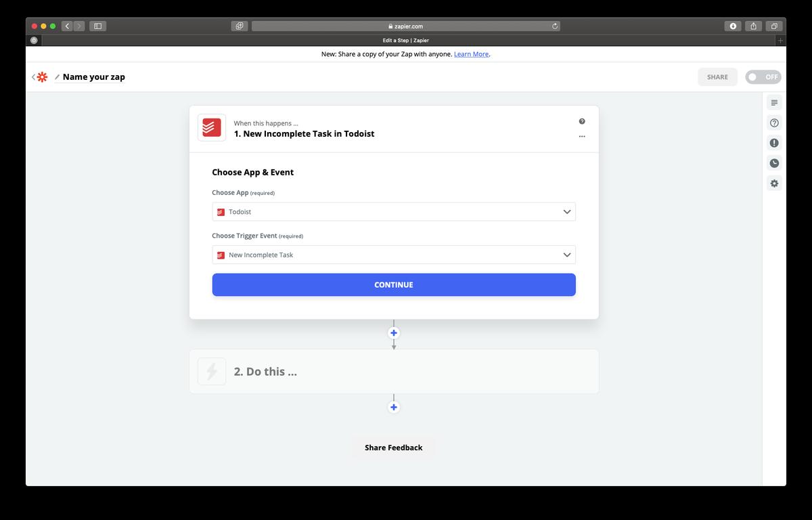Add a step with plus between steps
This screenshot has width=812, height=520.
(x=394, y=333)
